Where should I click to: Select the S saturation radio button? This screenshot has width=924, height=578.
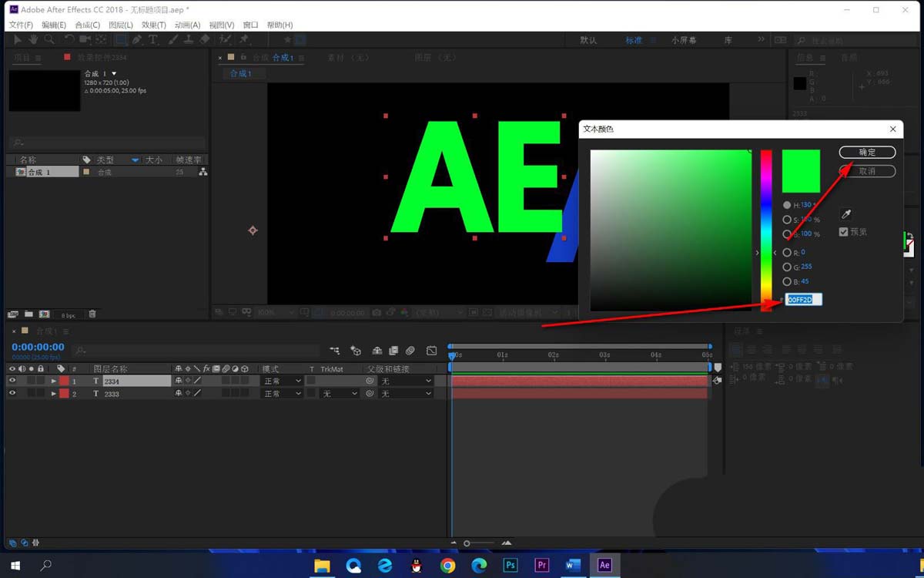point(787,220)
